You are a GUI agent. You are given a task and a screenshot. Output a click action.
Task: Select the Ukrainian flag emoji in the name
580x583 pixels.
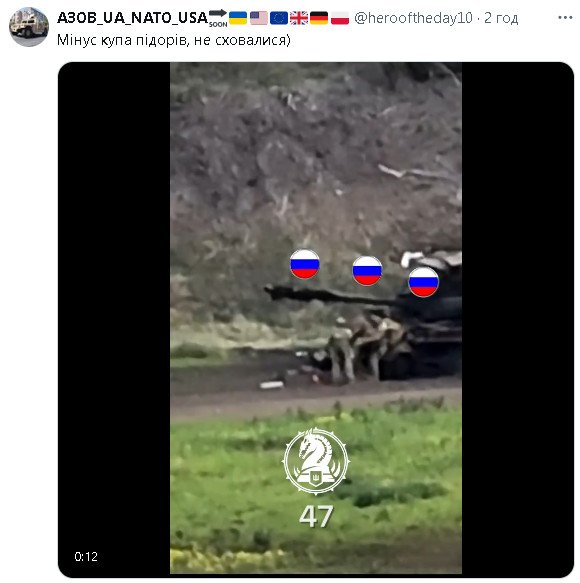point(238,18)
